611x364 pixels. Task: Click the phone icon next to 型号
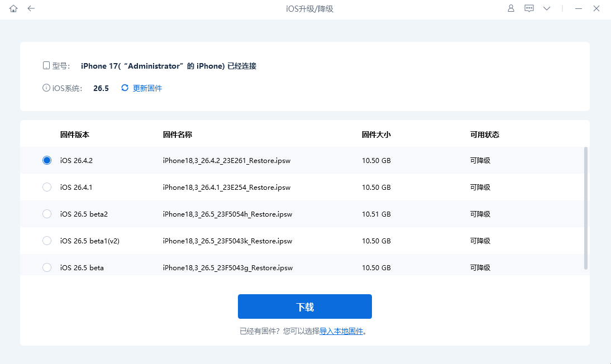[46, 65]
